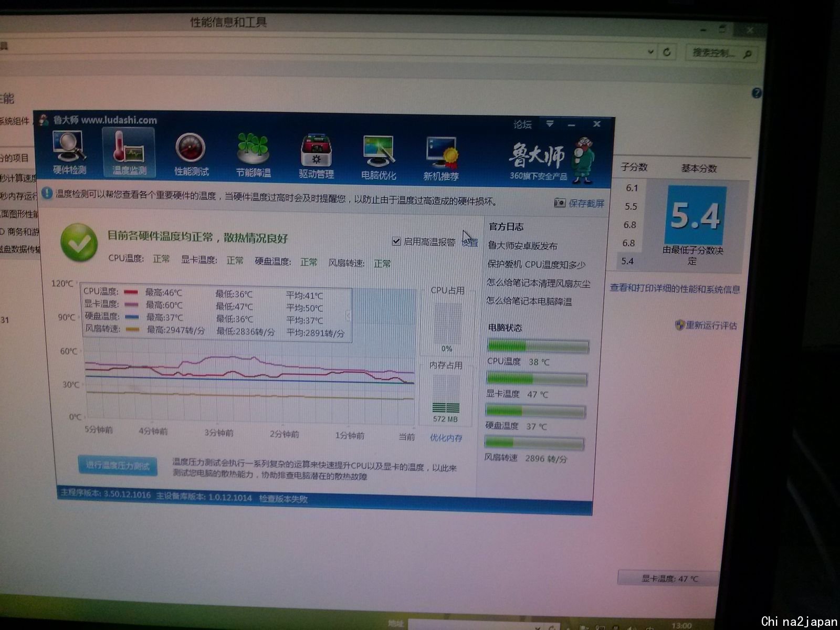Click the CPU温度 progress bar
The height and width of the screenshot is (630, 840).
[x=538, y=346]
